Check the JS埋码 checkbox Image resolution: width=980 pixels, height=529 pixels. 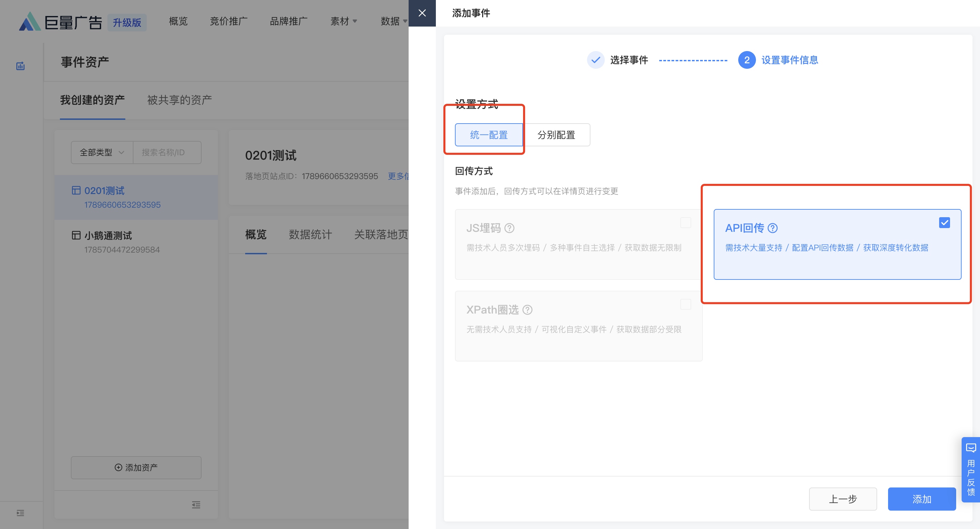(x=685, y=223)
